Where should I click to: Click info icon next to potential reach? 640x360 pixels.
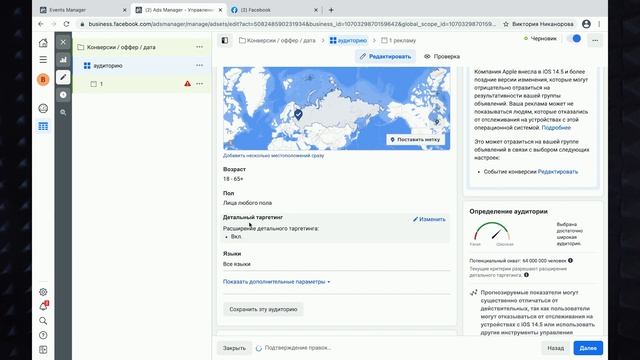point(570,260)
